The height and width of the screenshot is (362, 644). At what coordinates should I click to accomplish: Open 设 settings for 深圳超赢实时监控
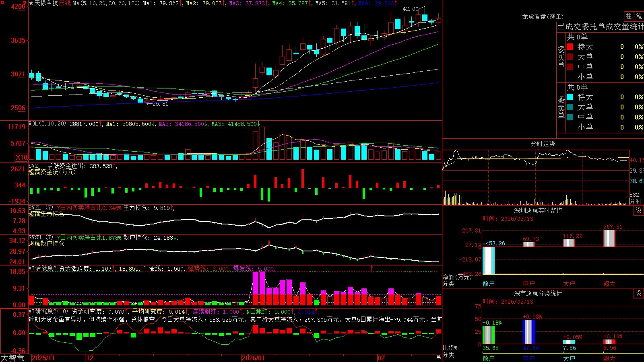(x=639, y=210)
